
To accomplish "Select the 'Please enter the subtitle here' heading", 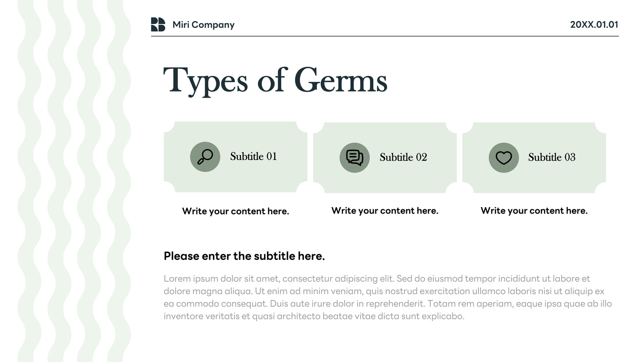I will coord(244,256).
